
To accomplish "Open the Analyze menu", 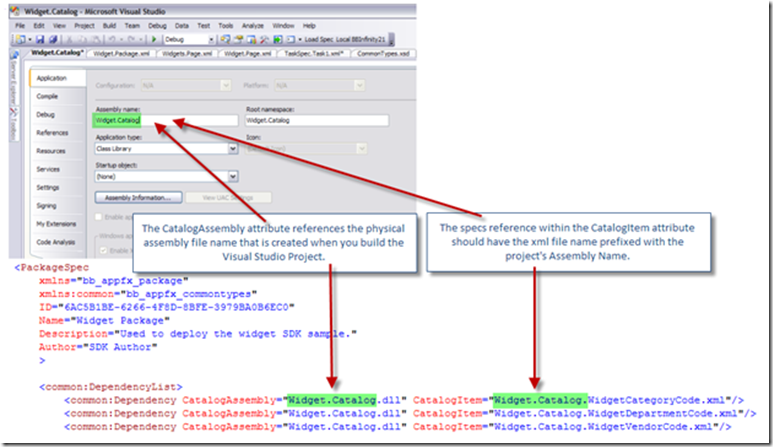I will [252, 26].
